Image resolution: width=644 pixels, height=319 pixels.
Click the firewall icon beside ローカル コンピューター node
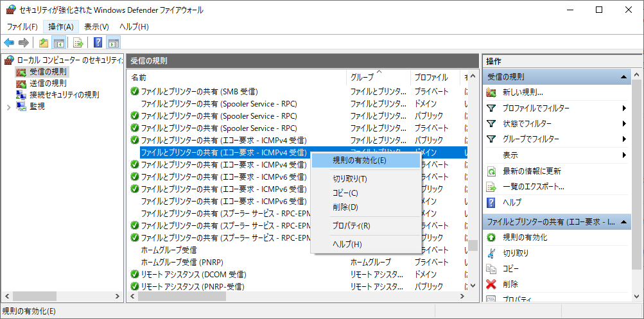point(8,61)
